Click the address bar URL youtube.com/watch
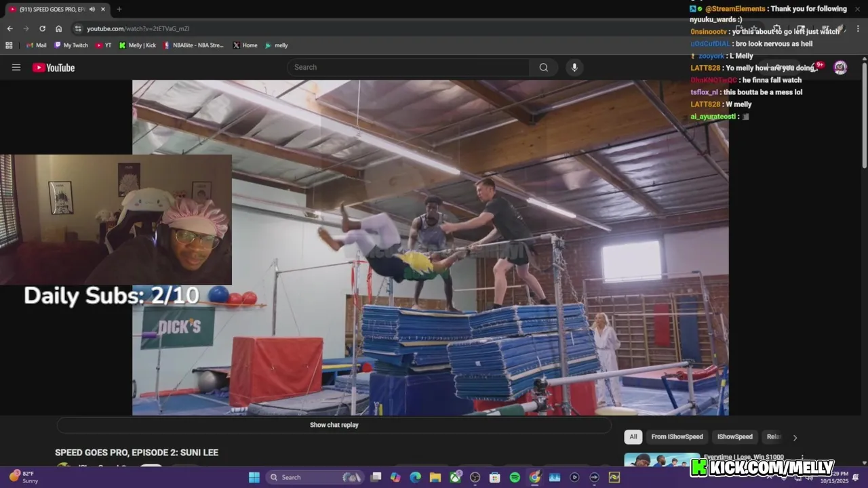Viewport: 868px width, 488px height. pyautogui.click(x=138, y=28)
